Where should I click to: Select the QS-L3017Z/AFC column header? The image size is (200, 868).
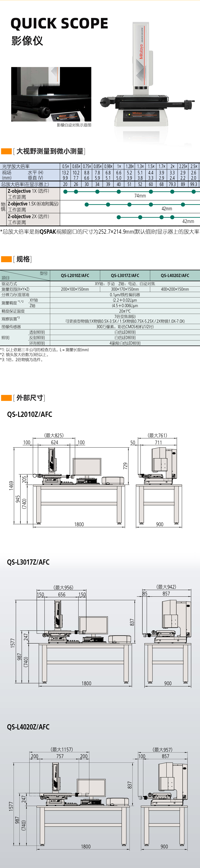pos(125,275)
